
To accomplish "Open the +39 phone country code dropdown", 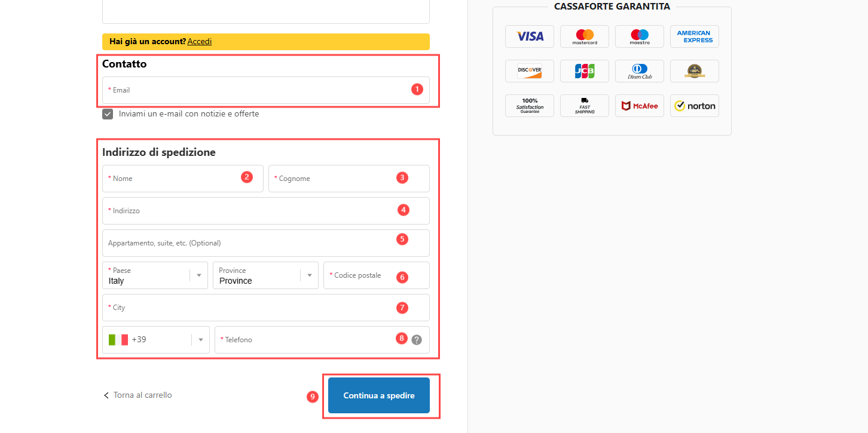I will coord(155,340).
